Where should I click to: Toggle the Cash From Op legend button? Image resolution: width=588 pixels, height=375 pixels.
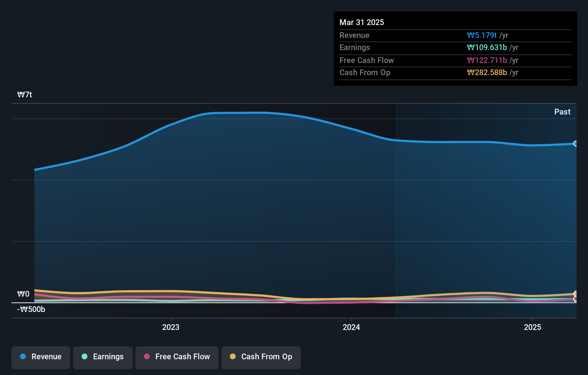261,357
